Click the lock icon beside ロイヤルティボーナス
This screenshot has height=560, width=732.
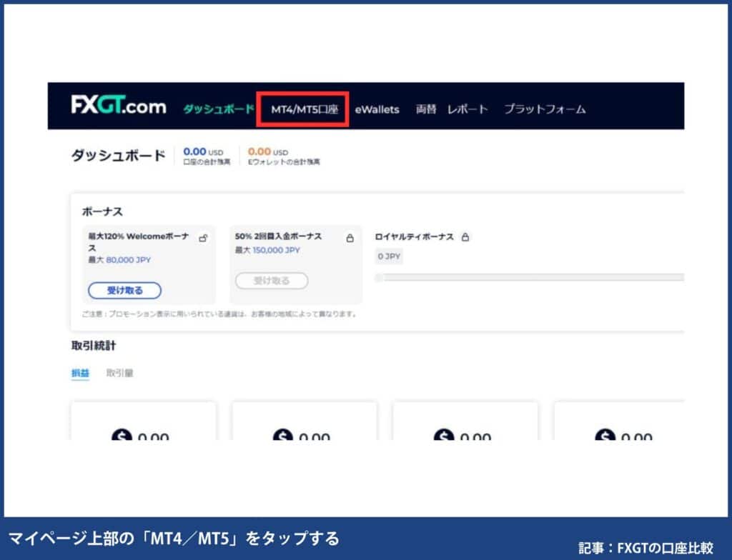tap(465, 237)
